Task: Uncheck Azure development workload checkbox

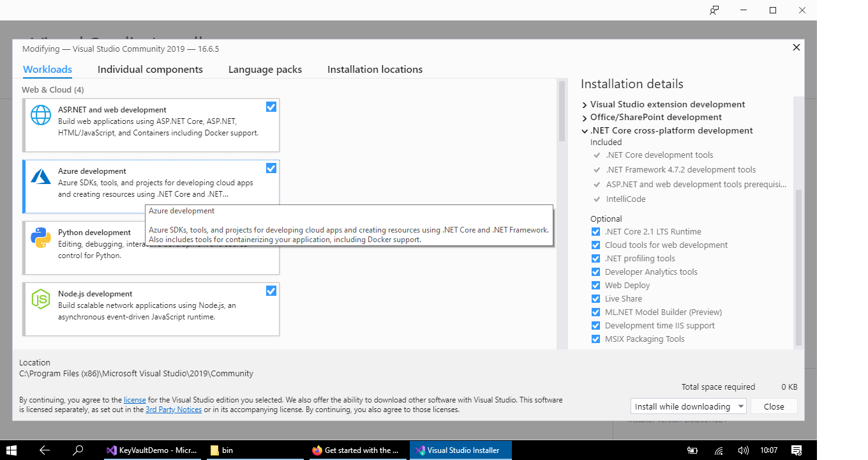Action: click(271, 168)
